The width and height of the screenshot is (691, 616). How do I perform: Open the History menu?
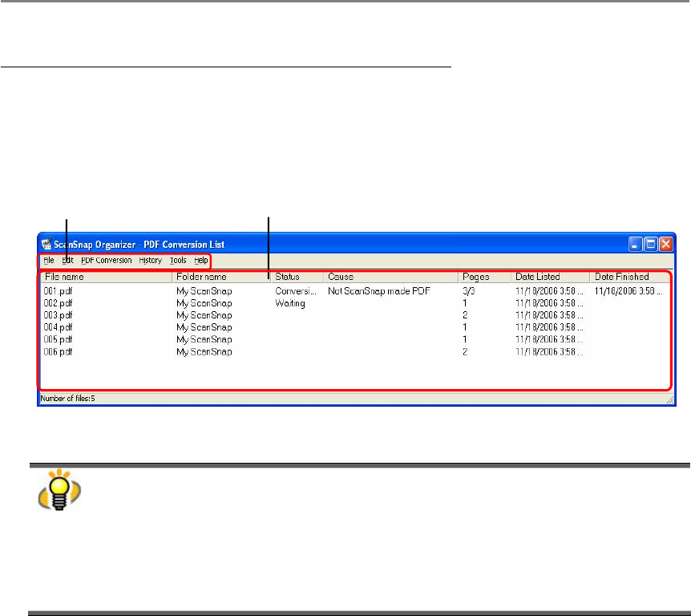[150, 261]
